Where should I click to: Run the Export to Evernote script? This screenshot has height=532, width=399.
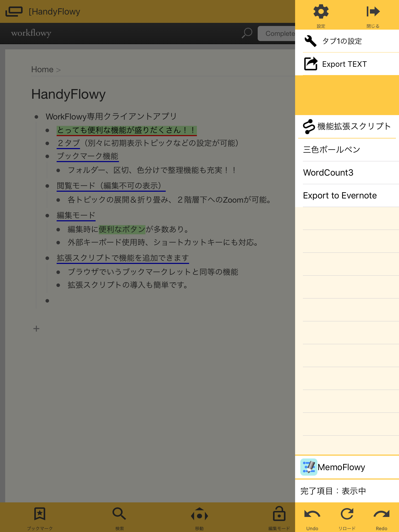click(347, 195)
